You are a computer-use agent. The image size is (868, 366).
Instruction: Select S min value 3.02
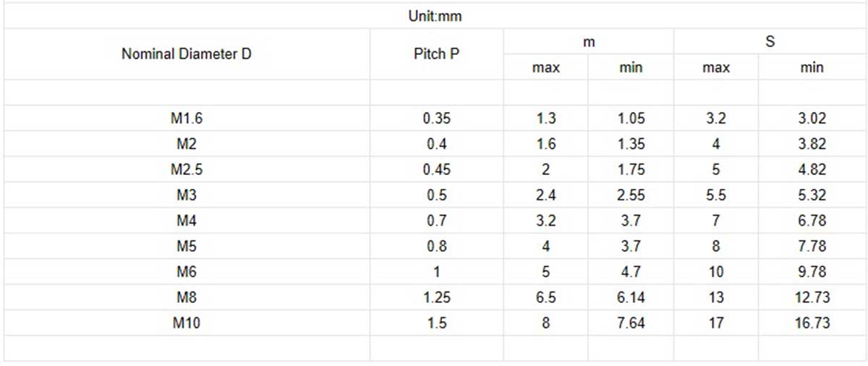pyautogui.click(x=812, y=119)
